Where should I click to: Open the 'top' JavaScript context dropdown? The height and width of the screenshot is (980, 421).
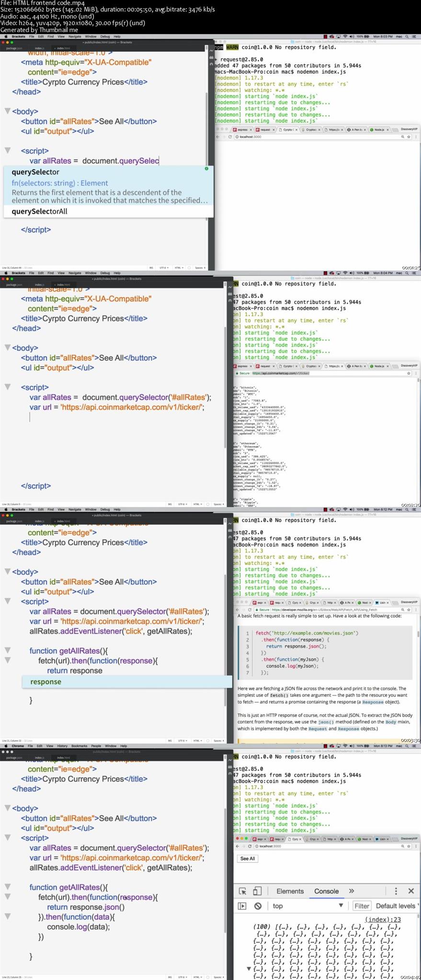pyautogui.click(x=308, y=906)
